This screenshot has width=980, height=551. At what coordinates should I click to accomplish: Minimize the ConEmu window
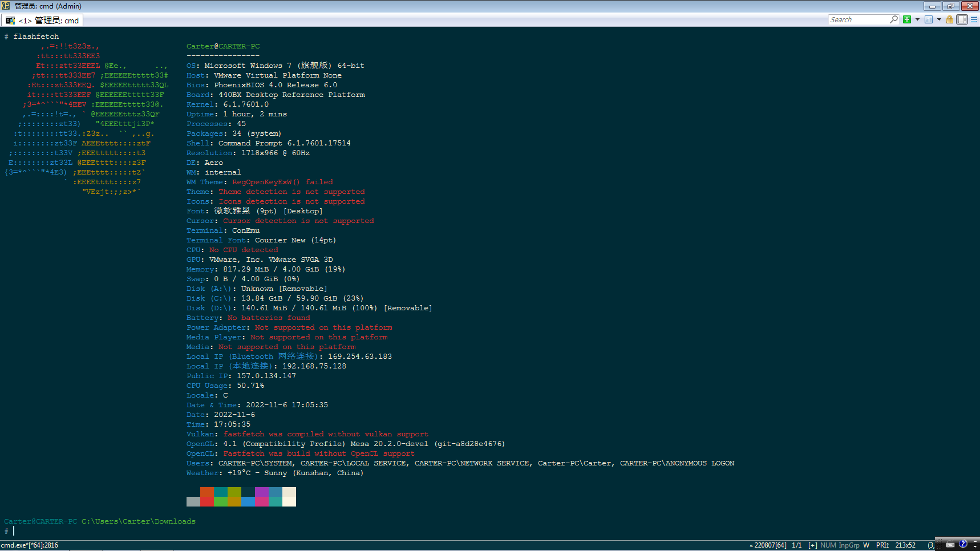932,6
